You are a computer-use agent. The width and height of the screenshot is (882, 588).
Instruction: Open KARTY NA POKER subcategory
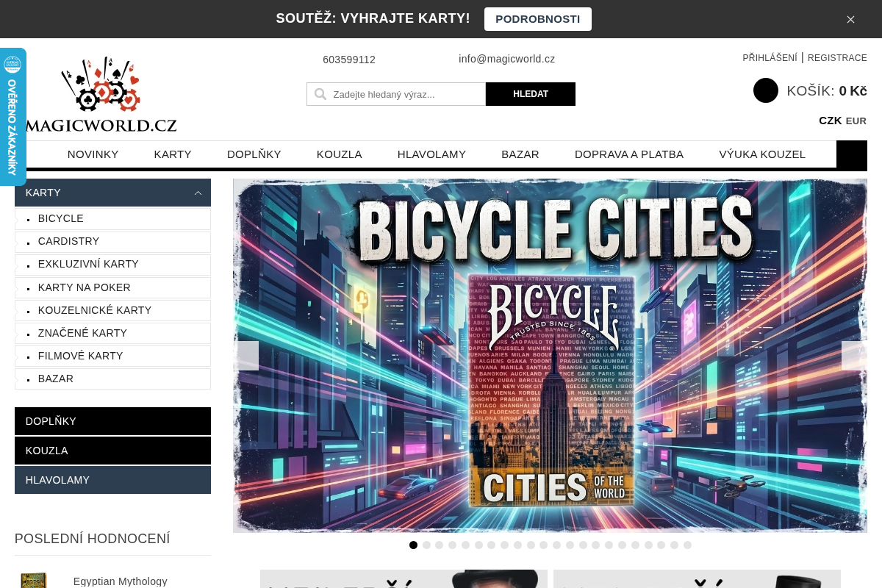coord(112,287)
